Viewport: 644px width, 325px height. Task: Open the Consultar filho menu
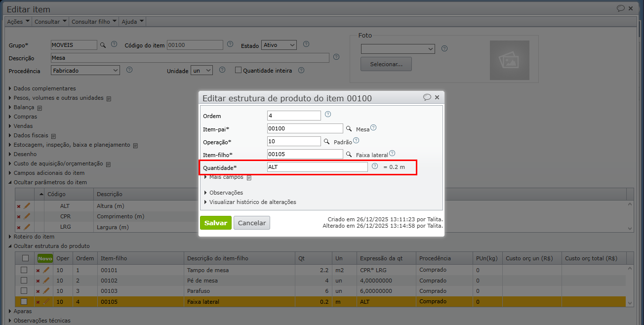coord(94,22)
